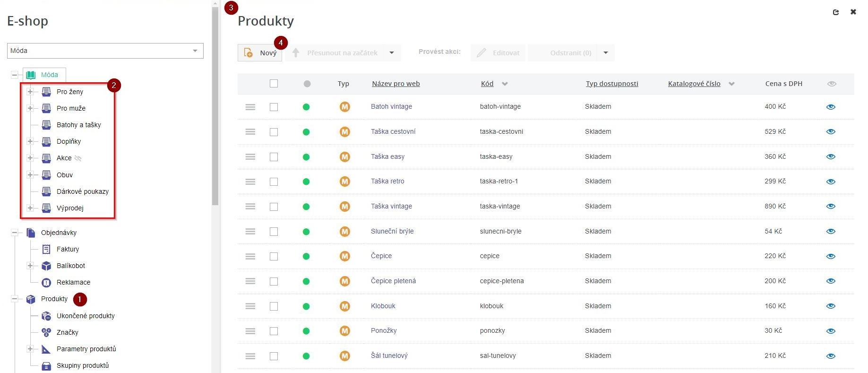This screenshot has height=373, width=868.
Task: Click the Faktury invoice icon
Action: pyautogui.click(x=46, y=249)
